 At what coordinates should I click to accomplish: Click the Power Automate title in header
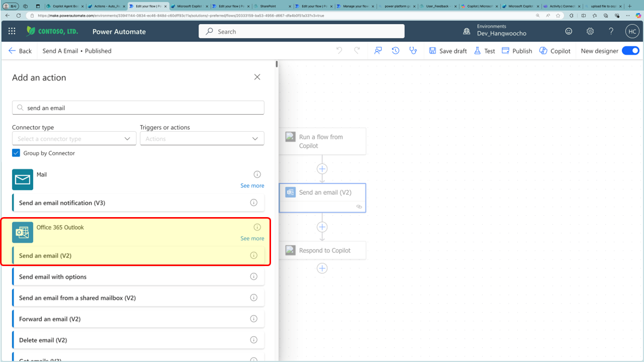(x=119, y=31)
